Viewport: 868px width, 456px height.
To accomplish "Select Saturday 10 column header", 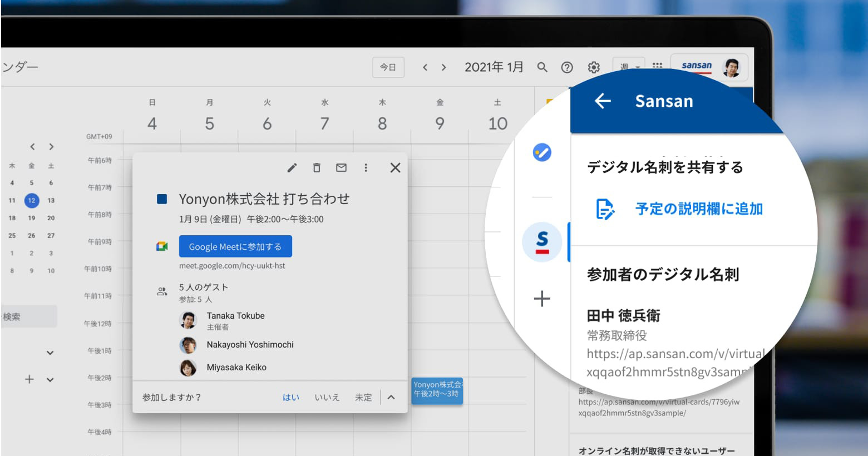I will 497,116.
